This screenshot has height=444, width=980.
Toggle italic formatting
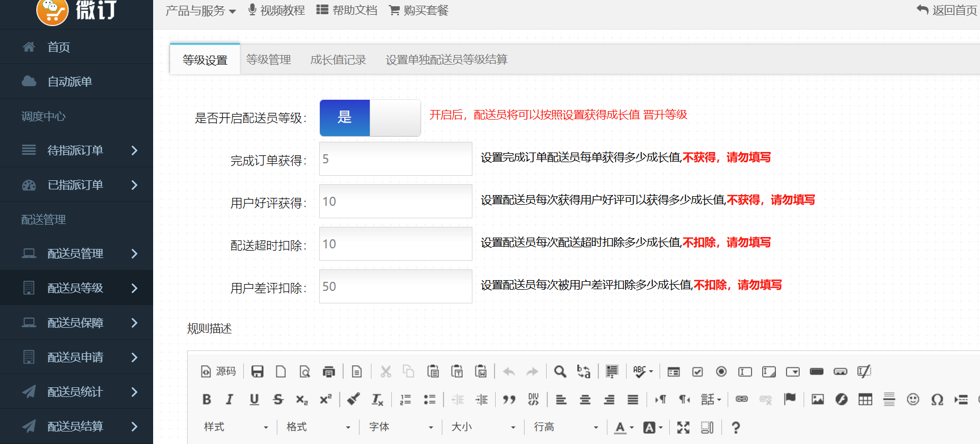pos(230,399)
